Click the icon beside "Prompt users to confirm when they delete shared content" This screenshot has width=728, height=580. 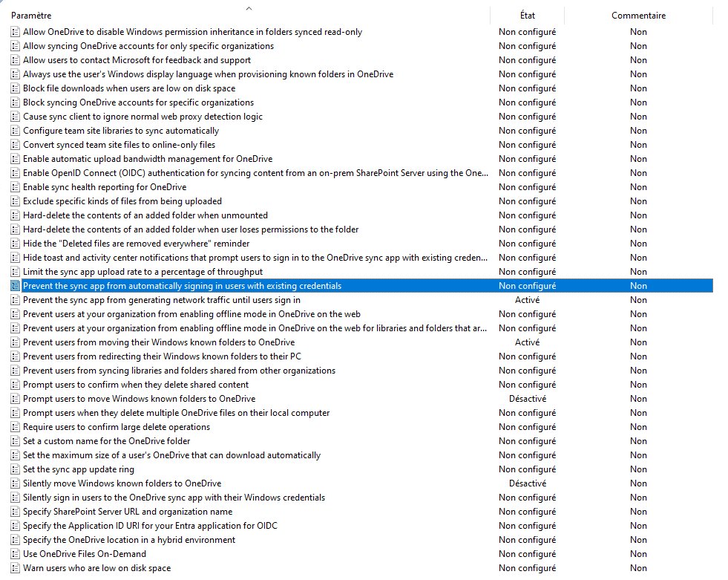click(16, 385)
